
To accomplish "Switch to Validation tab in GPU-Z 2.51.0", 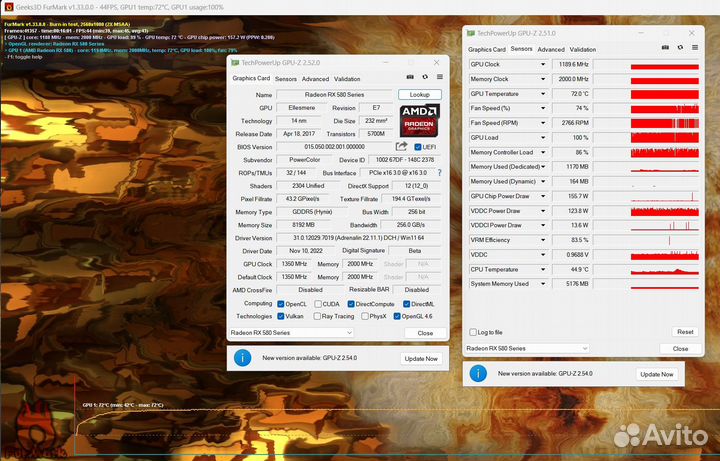I will [583, 50].
